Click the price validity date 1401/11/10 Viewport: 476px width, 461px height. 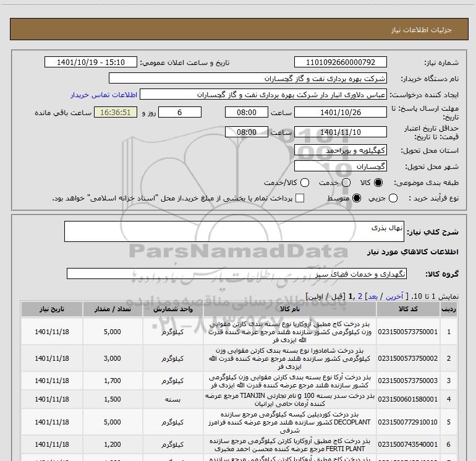340,132
